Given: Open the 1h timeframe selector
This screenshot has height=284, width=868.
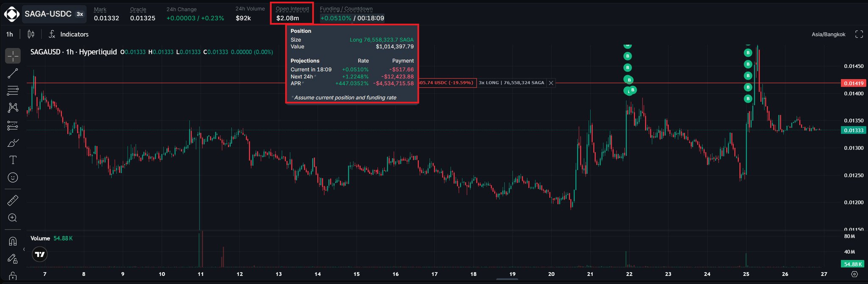Looking at the screenshot, I should (10, 34).
